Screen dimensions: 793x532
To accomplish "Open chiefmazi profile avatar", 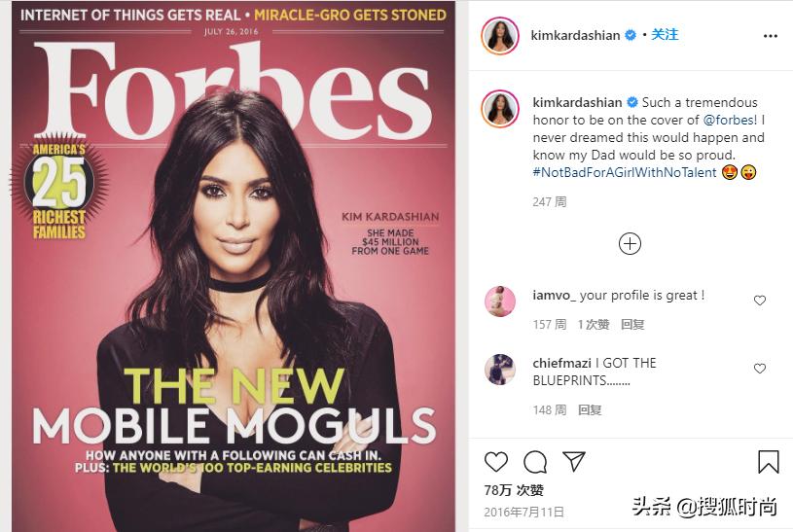I will pyautogui.click(x=500, y=370).
